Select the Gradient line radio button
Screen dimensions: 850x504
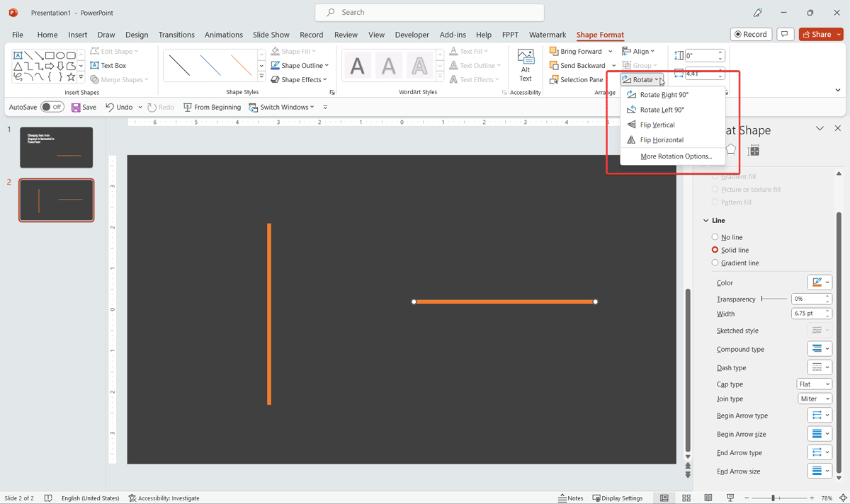pyautogui.click(x=715, y=263)
